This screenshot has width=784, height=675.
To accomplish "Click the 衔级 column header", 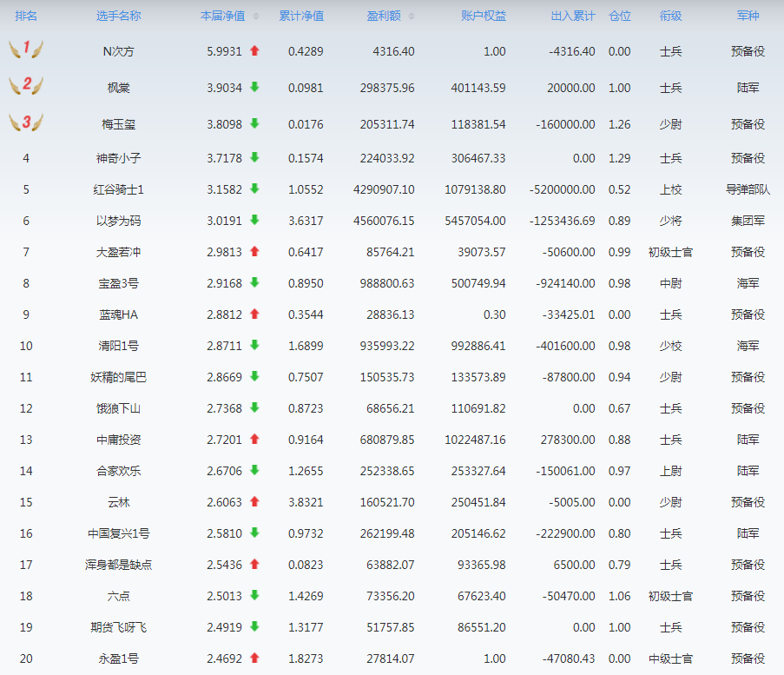I will pyautogui.click(x=670, y=16).
